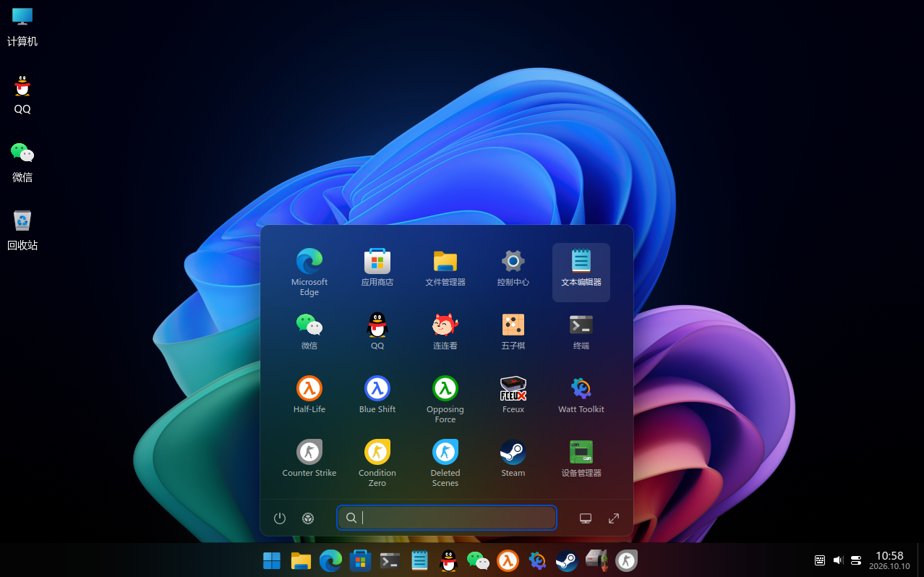The width and height of the screenshot is (924, 577).
Task: Open the on-screen keyboard tray icon
Action: click(x=820, y=560)
